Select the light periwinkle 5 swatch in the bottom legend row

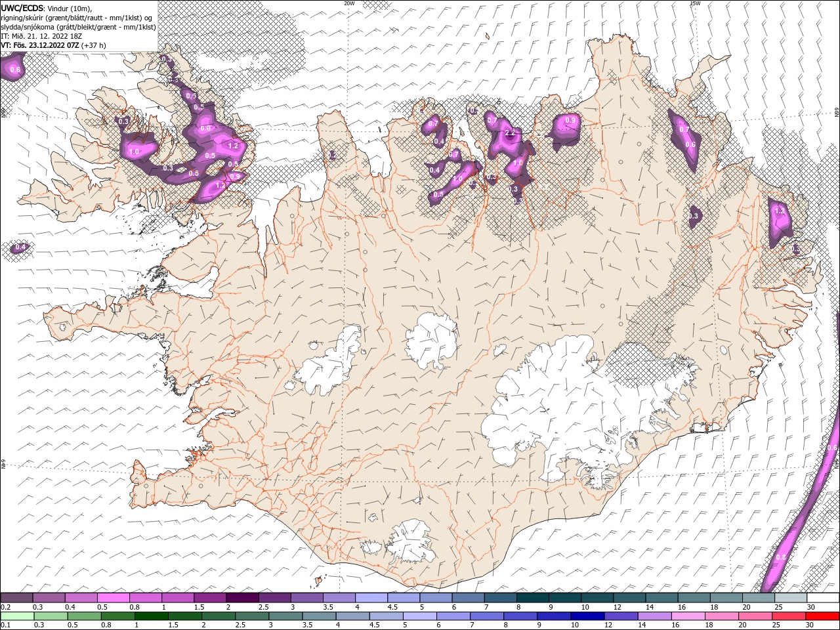tap(419, 616)
